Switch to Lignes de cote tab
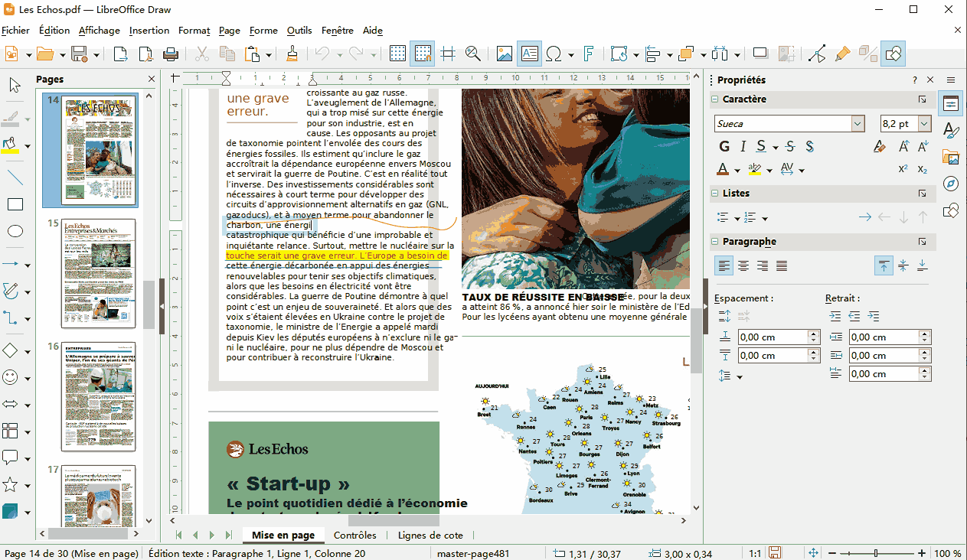967x560 pixels. [x=430, y=536]
